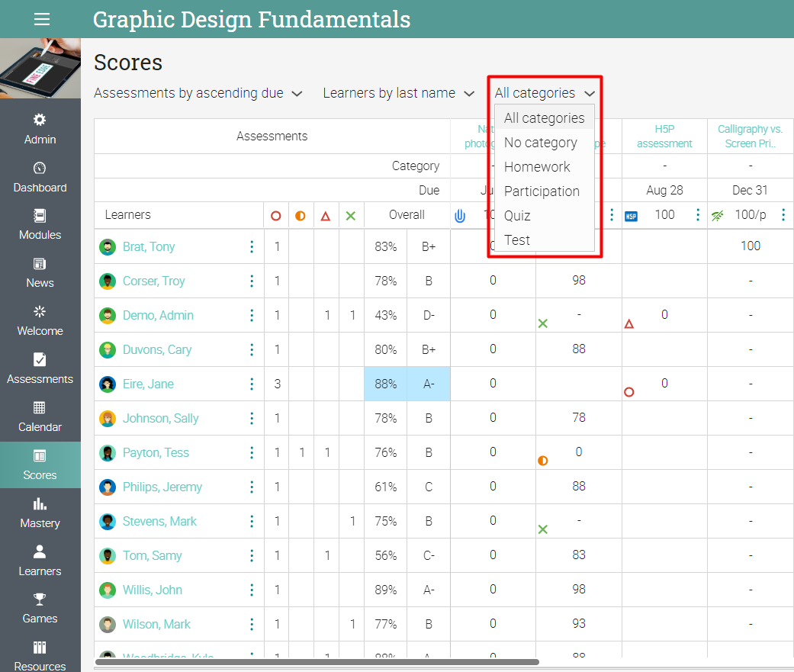Viewport: 794px width, 672px height.
Task: Click Willis, John's 89% overall score
Action: click(385, 590)
